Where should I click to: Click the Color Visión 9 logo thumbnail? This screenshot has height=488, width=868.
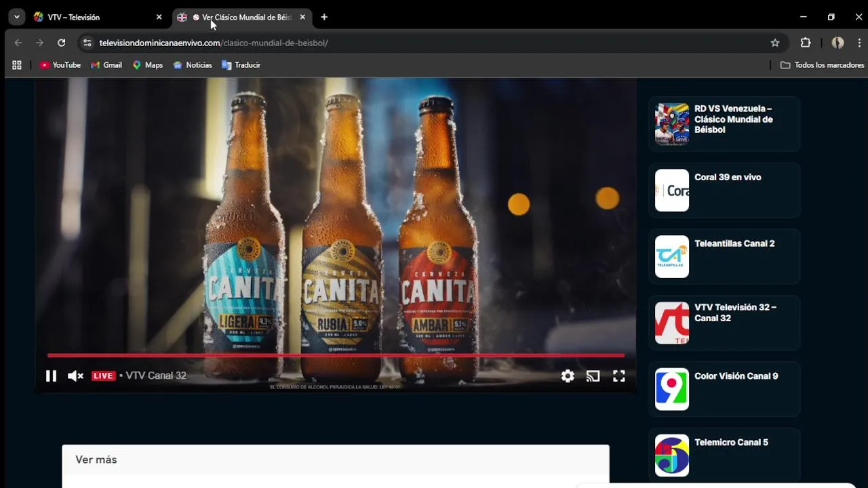tap(672, 389)
